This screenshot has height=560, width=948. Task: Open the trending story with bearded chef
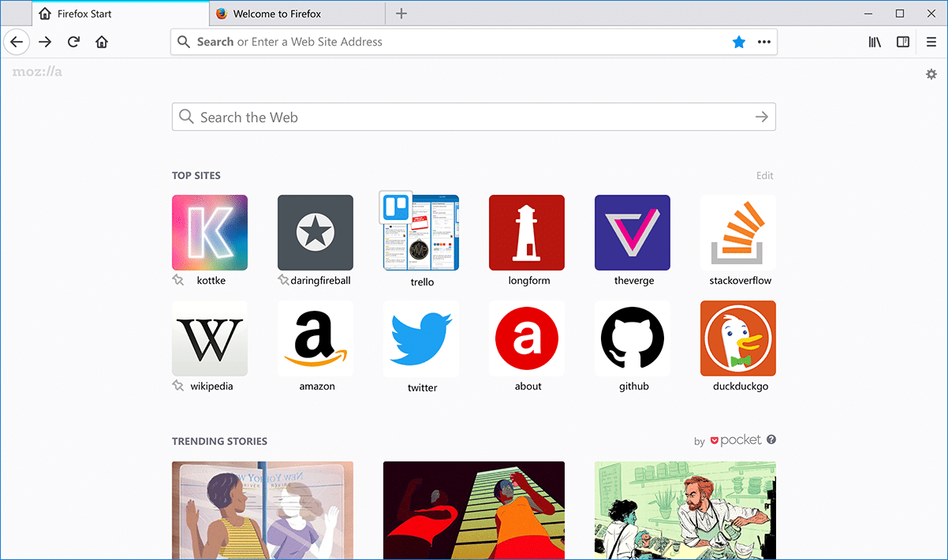(x=685, y=510)
